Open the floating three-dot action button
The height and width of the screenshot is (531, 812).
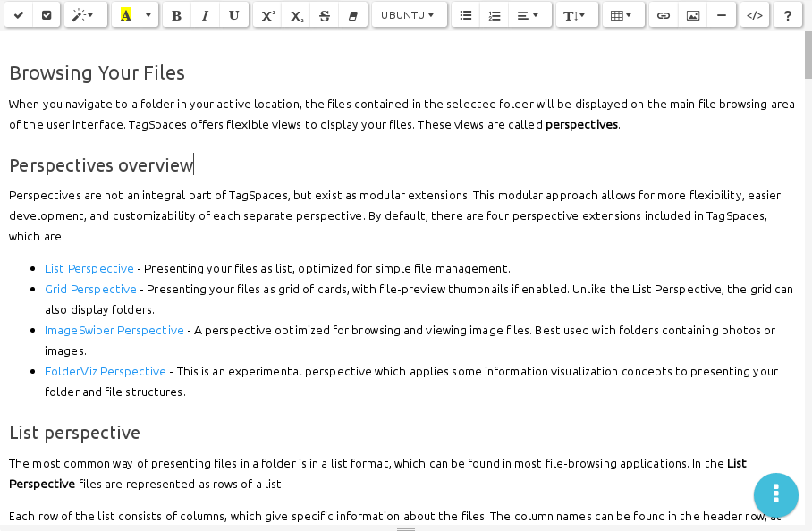pyautogui.click(x=775, y=494)
